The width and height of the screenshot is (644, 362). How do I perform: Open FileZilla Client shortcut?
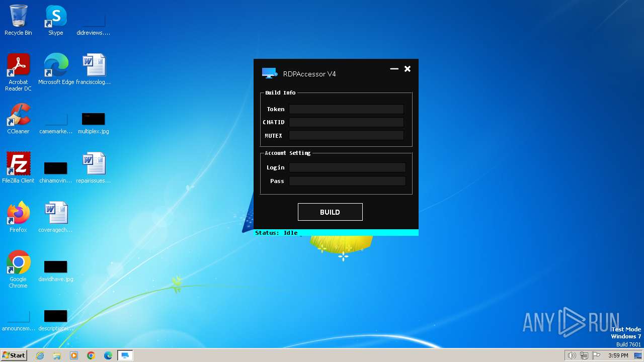[18, 168]
